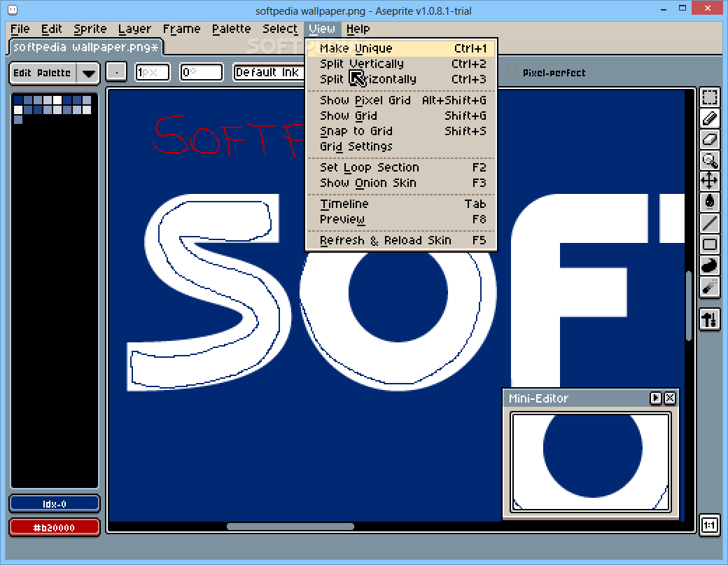This screenshot has width=728, height=565.
Task: Click the horizontal canvas scrollbar thumb
Action: coord(290,526)
